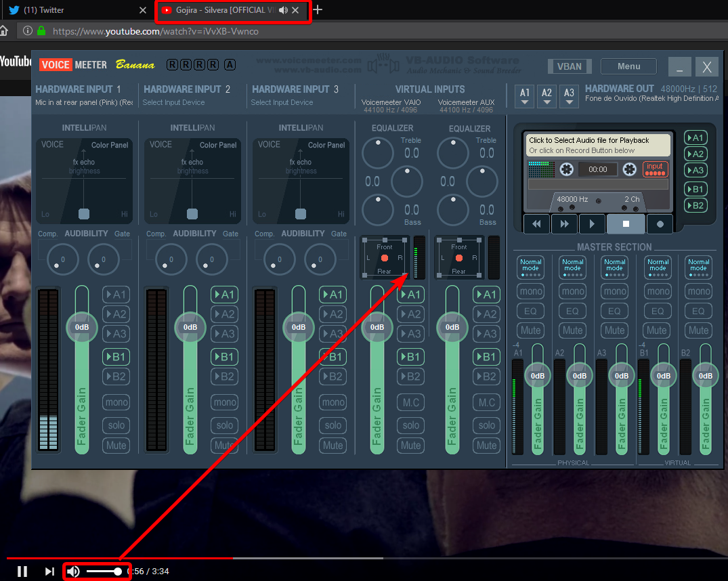The image size is (728, 581).
Task: Rewind the cassette recorder
Action: [537, 224]
